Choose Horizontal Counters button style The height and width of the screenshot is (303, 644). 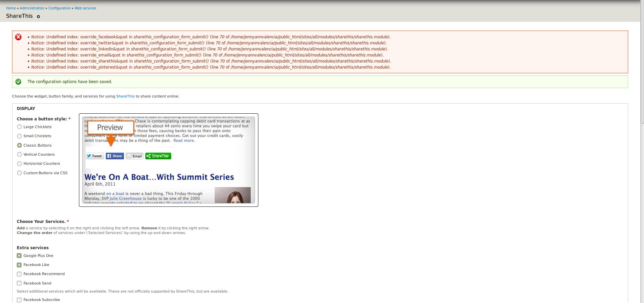[19, 163]
